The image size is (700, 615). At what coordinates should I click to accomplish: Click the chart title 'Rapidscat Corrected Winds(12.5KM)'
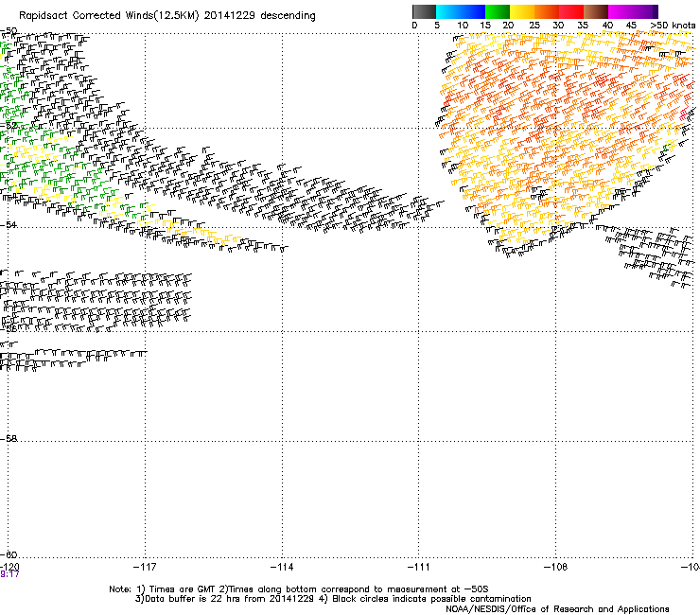pos(109,16)
